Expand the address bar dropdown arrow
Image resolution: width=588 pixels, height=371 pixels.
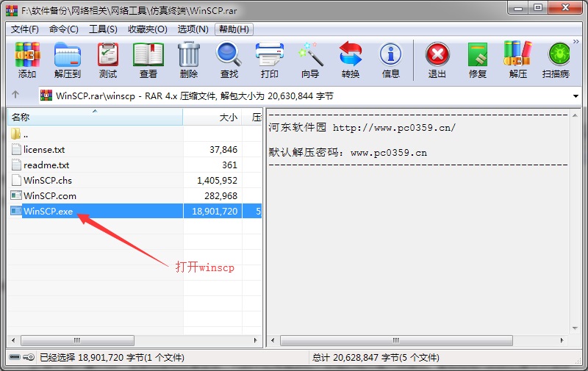576,96
